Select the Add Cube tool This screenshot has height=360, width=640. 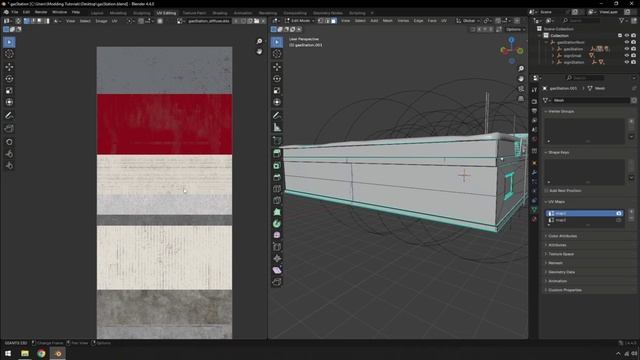277,141
